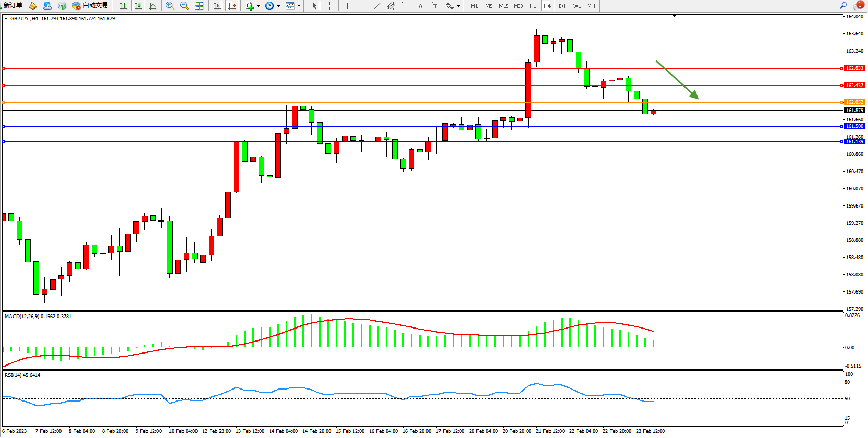Choose the Fibonacci retracement tool
The image size is (868, 438).
coord(406,6)
